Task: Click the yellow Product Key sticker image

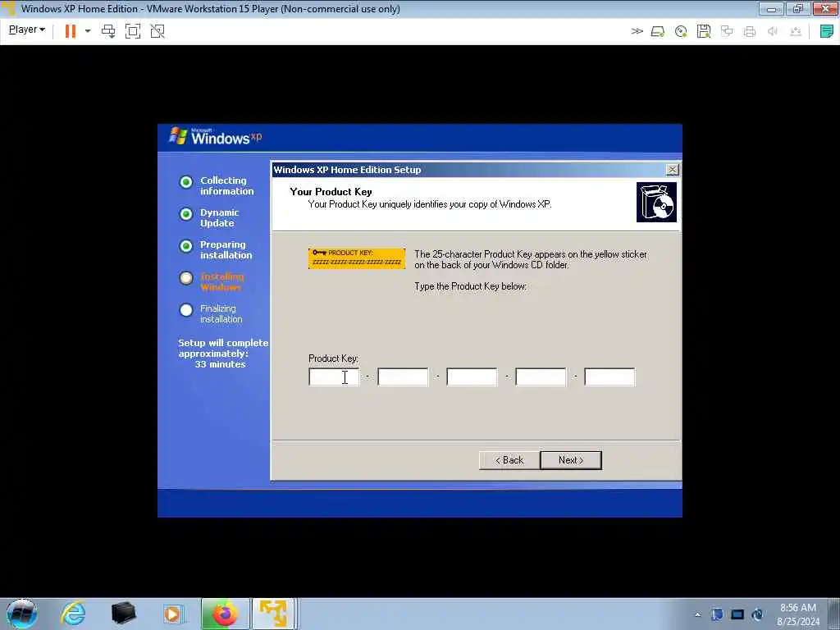Action: pyautogui.click(x=357, y=258)
